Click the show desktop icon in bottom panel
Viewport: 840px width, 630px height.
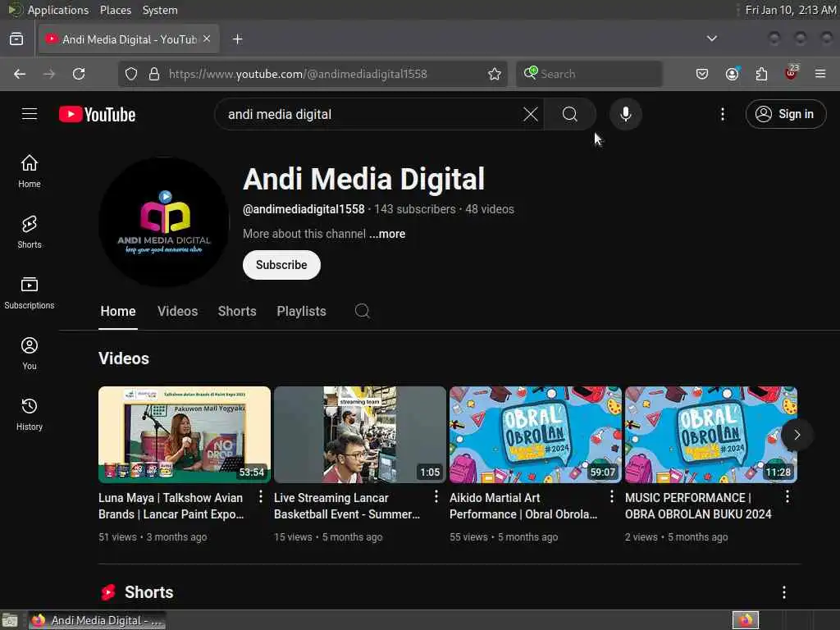10,620
